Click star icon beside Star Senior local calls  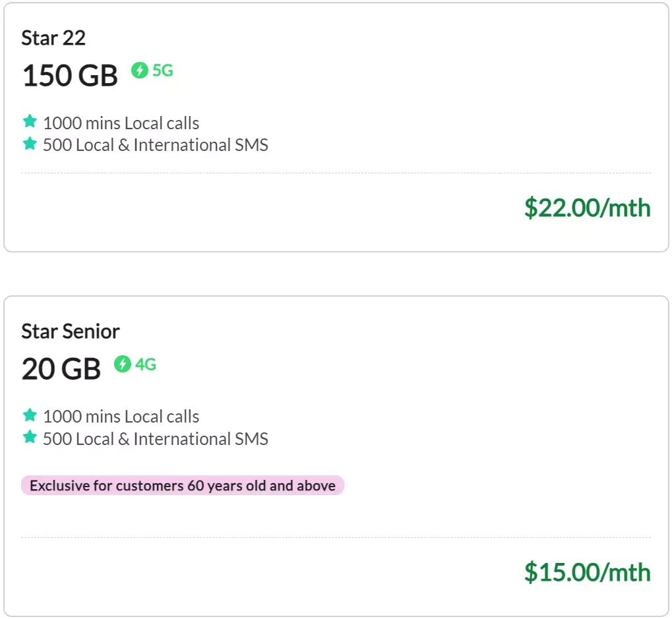[30, 415]
